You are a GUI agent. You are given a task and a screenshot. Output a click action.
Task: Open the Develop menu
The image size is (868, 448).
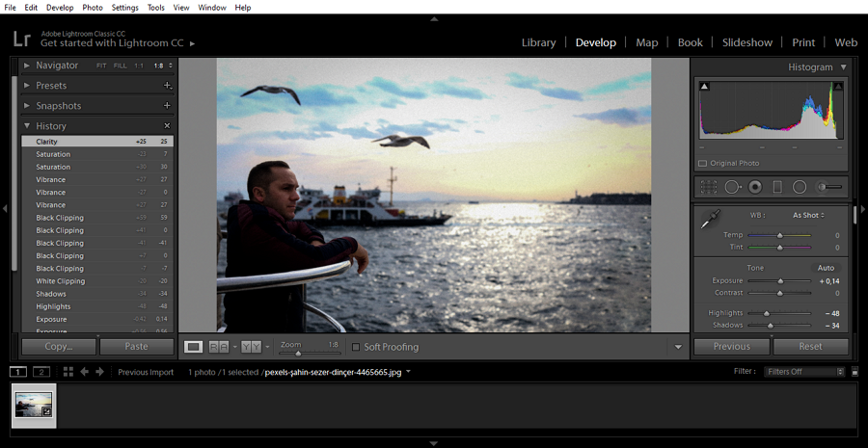(x=59, y=7)
